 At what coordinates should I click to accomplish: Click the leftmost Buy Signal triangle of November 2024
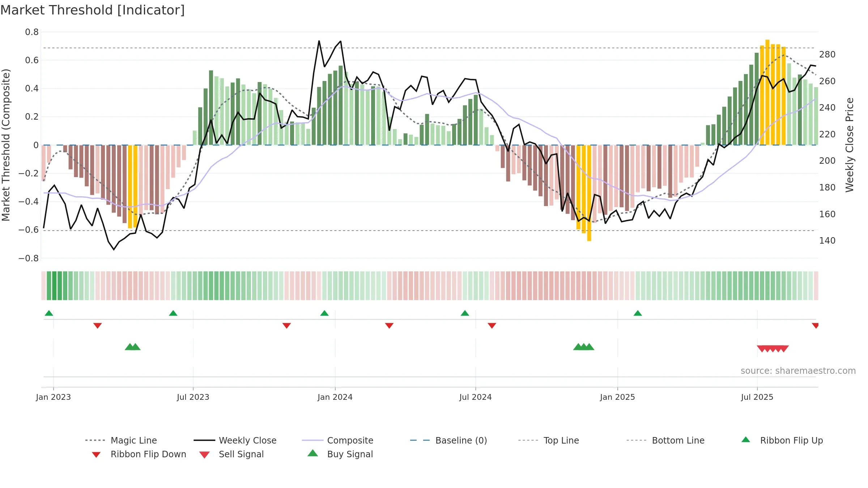click(578, 347)
